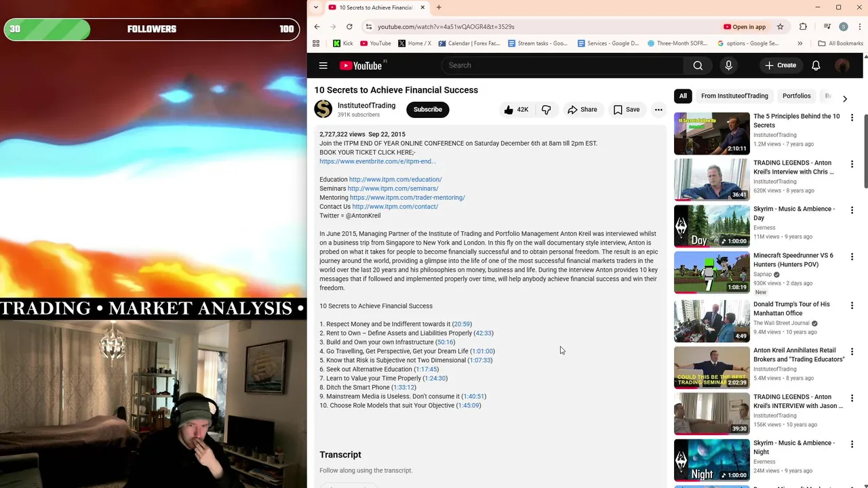Open the InstituteofTrading channel name
The height and width of the screenshot is (488, 868).
(366, 106)
